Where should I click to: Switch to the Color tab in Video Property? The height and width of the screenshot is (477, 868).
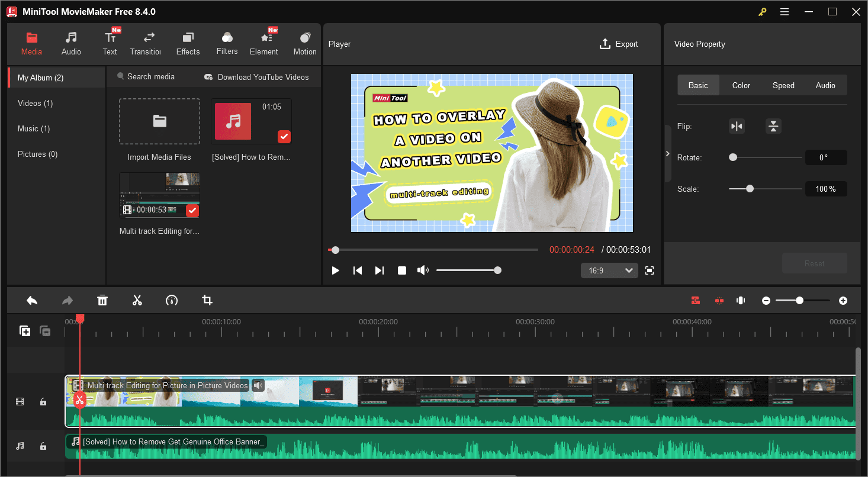[741, 85]
